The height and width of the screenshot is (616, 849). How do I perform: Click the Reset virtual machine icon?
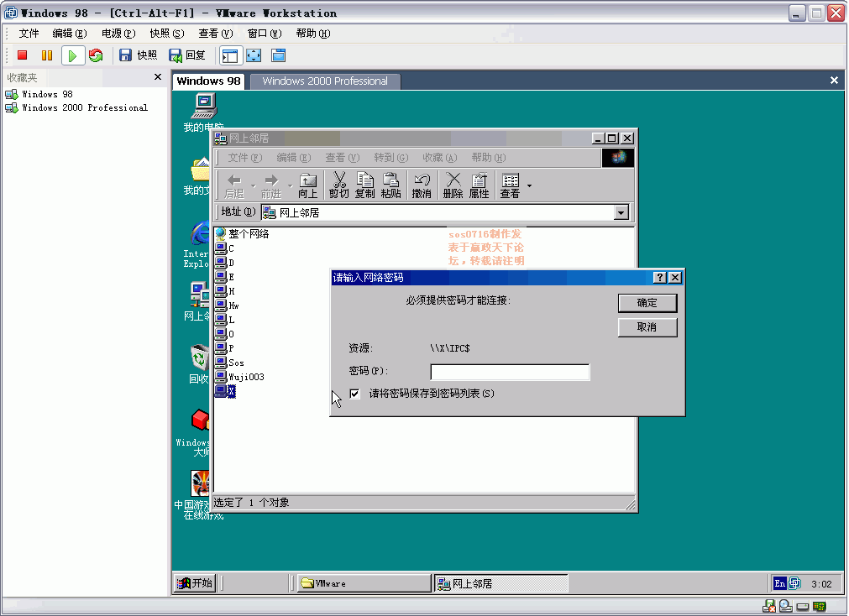click(x=96, y=55)
